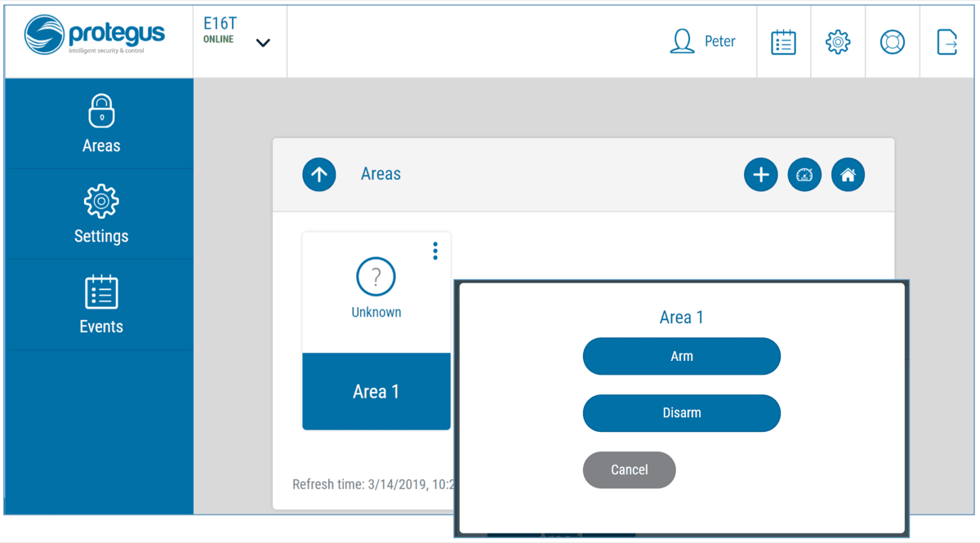
Task: Open Events in the sidebar
Action: tap(101, 305)
